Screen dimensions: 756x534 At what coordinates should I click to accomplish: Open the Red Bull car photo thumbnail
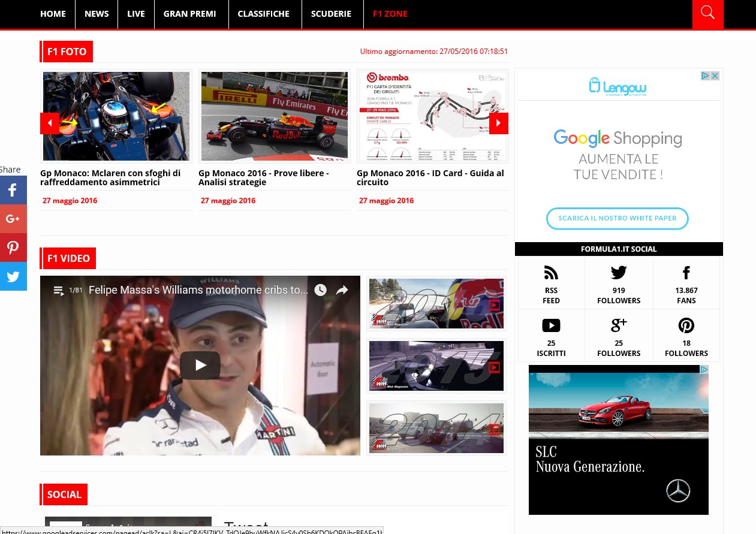pos(275,116)
